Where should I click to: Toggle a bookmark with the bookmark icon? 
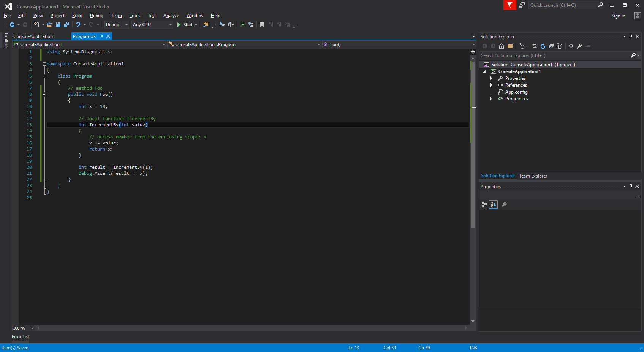(x=262, y=24)
